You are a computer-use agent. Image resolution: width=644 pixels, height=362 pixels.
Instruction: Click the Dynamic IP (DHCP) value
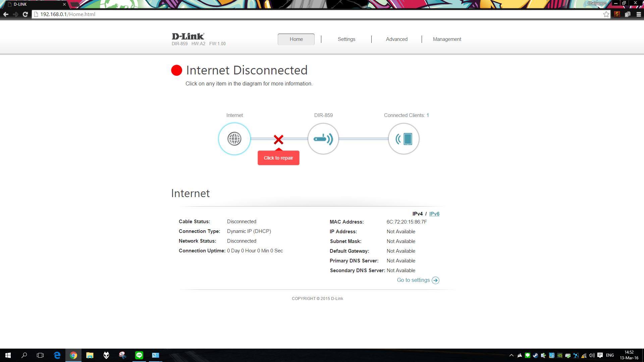249,231
